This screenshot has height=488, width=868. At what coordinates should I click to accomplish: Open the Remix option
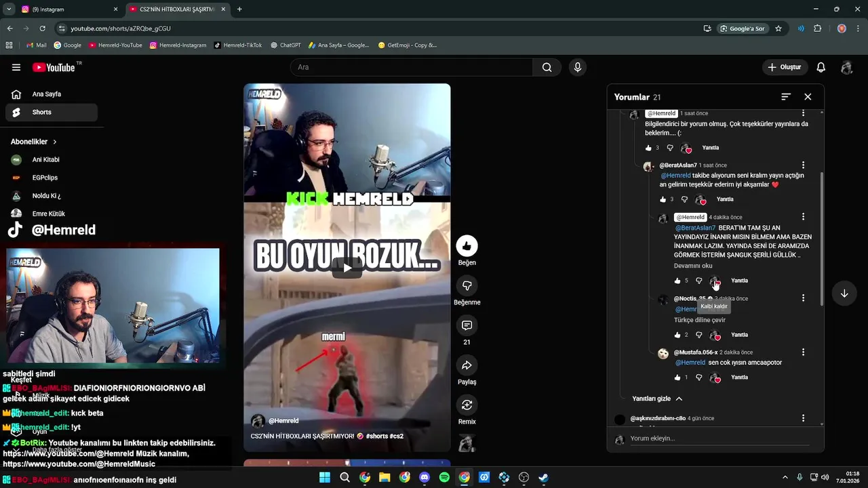point(467,405)
